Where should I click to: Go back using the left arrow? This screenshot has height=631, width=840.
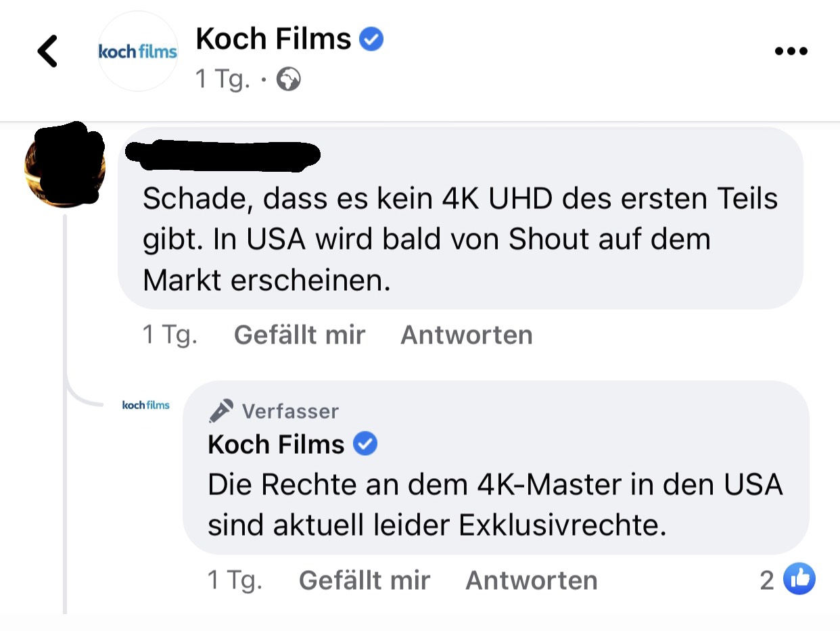coord(47,51)
